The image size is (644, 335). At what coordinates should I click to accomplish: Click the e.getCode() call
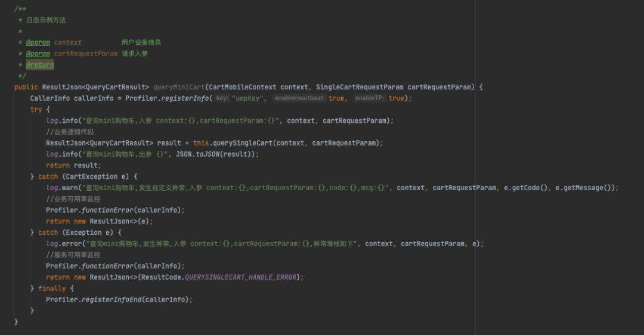(526, 188)
